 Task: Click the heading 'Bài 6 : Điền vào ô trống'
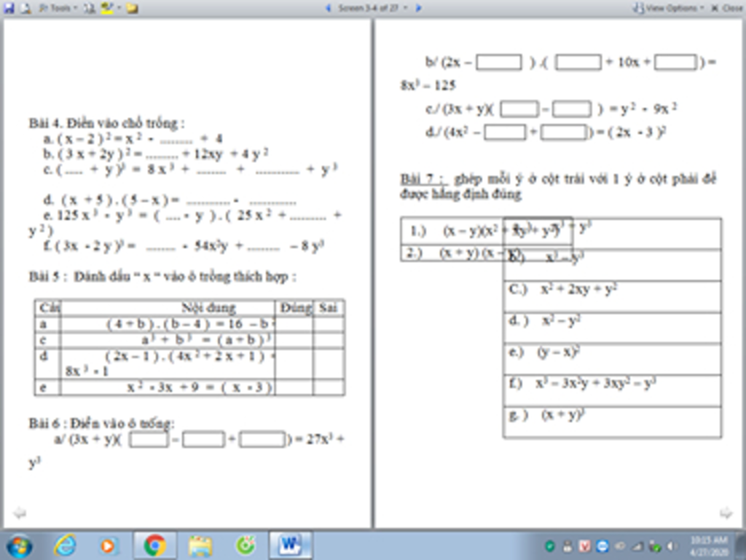tap(101, 423)
